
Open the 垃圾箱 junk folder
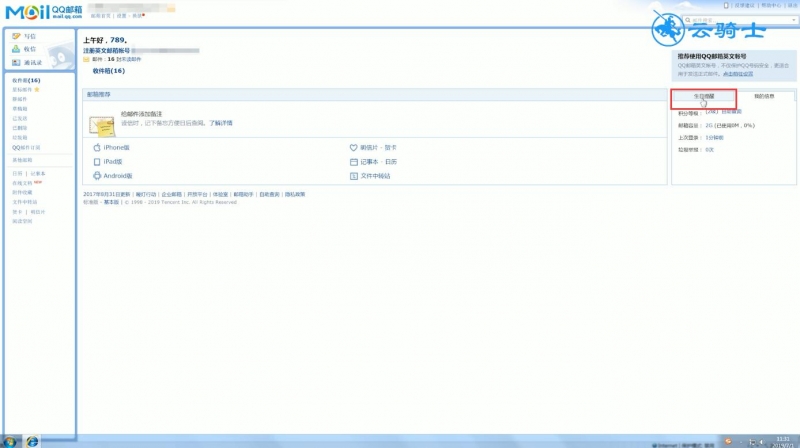click(20, 138)
